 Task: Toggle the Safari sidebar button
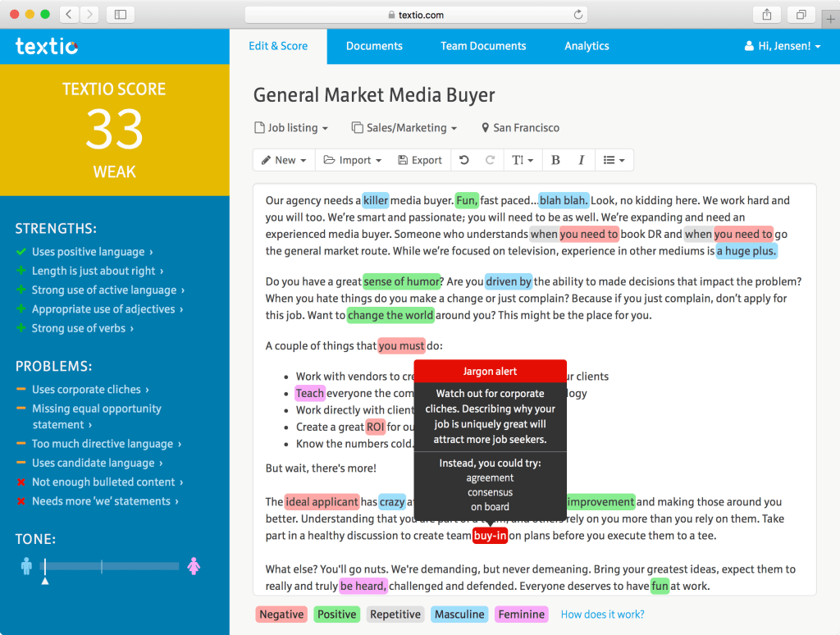(121, 15)
